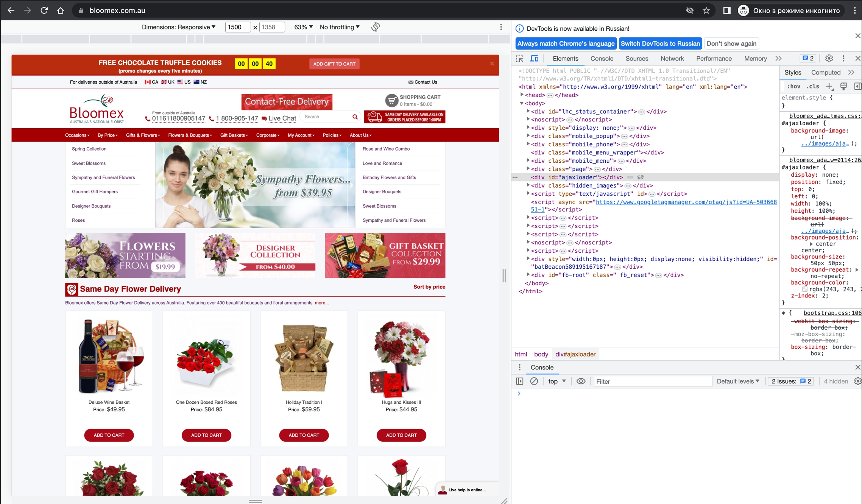Open the 63% zoom dropdown
The height and width of the screenshot is (504, 862).
point(303,27)
